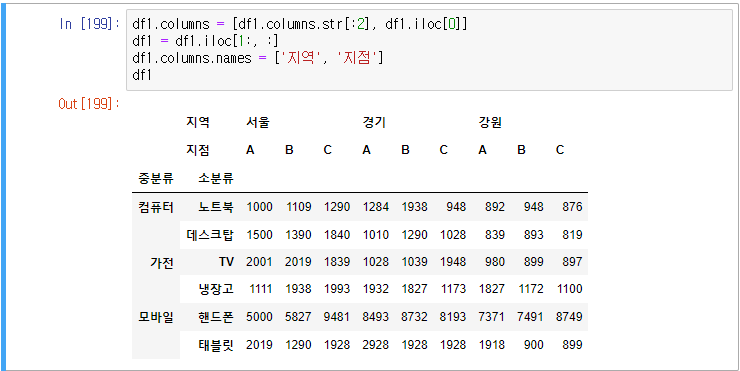Select cell value 1500 in 데스크탑 row
The width and height of the screenshot is (740, 371).
pos(259,235)
